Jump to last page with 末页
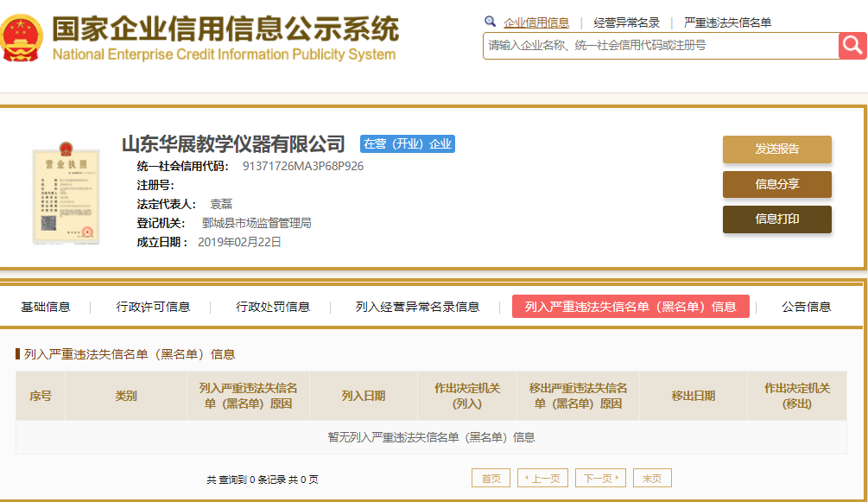868x502 pixels. pos(652,478)
